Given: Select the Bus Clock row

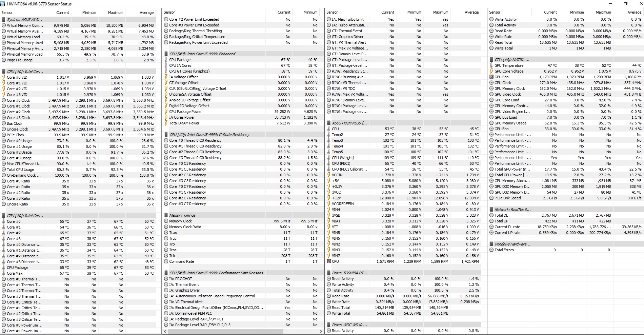Looking at the screenshot, I should coord(78,123).
